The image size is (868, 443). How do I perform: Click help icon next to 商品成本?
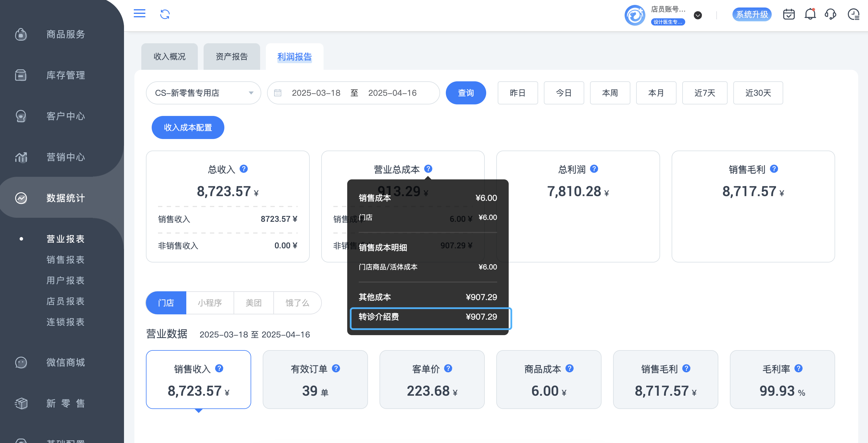(x=570, y=369)
